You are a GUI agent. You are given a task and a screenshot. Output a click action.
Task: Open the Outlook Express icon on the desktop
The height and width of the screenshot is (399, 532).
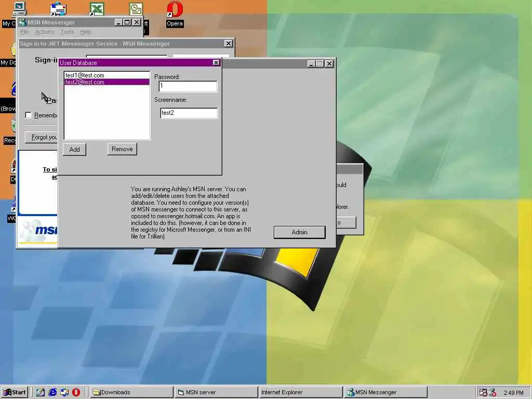(58, 9)
